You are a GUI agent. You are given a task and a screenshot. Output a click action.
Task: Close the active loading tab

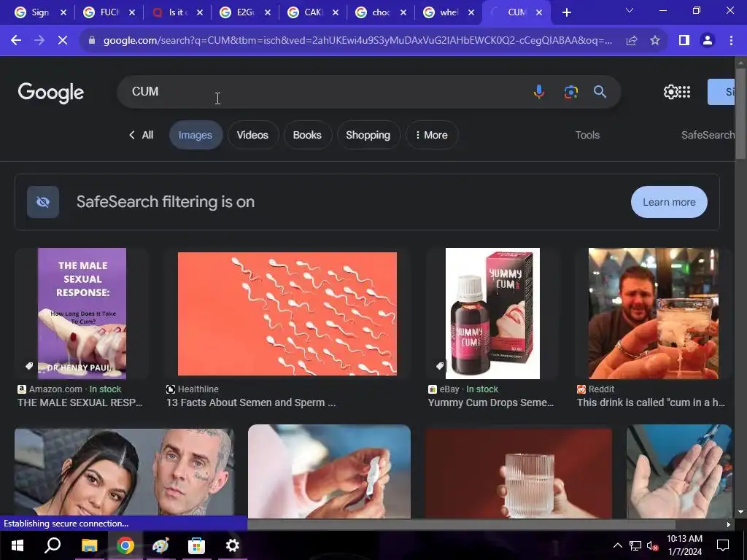coord(539,12)
